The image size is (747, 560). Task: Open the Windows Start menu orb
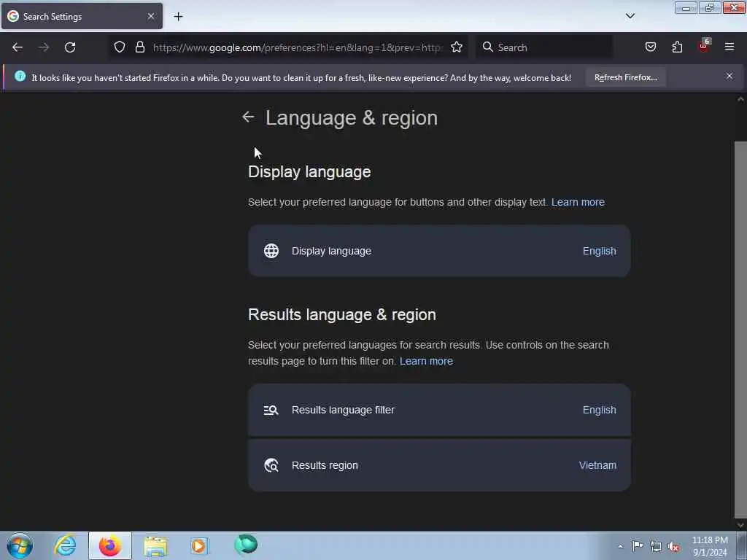(20, 545)
